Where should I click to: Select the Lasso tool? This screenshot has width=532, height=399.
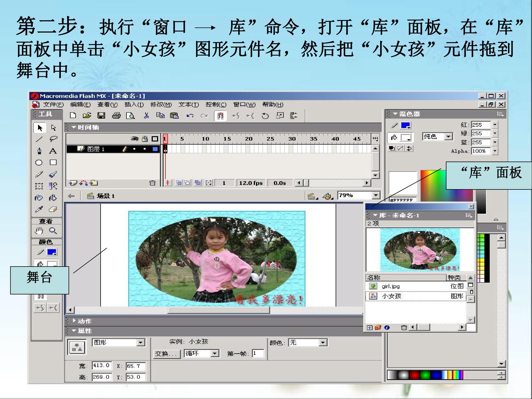click(53, 139)
